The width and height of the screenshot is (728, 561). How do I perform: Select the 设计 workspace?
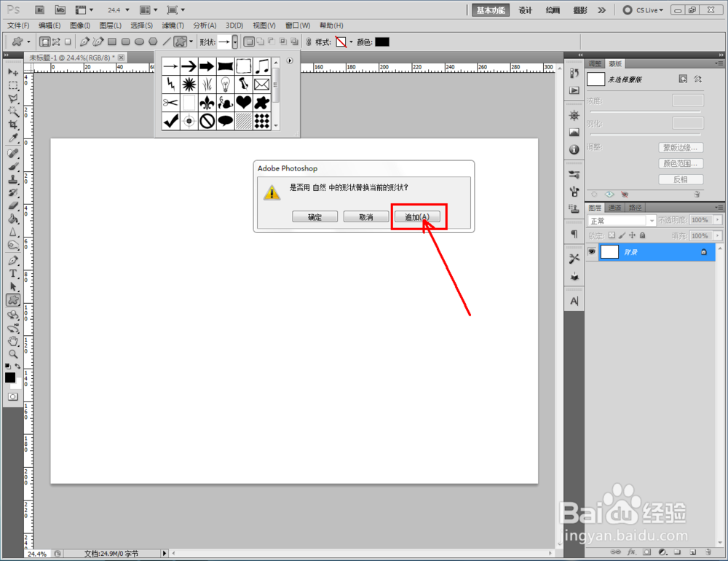point(525,10)
